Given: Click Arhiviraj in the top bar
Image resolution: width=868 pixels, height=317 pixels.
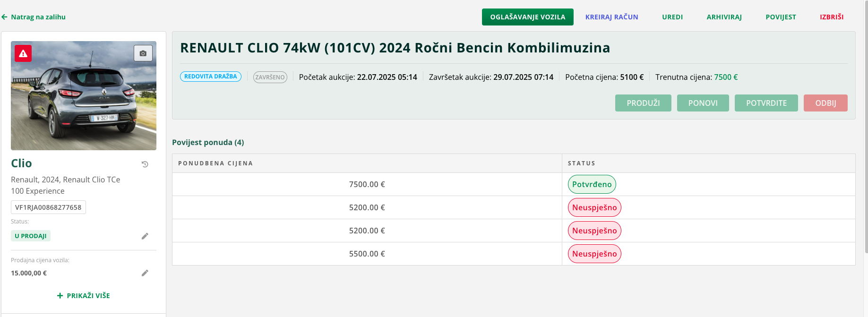Looking at the screenshot, I should (724, 17).
